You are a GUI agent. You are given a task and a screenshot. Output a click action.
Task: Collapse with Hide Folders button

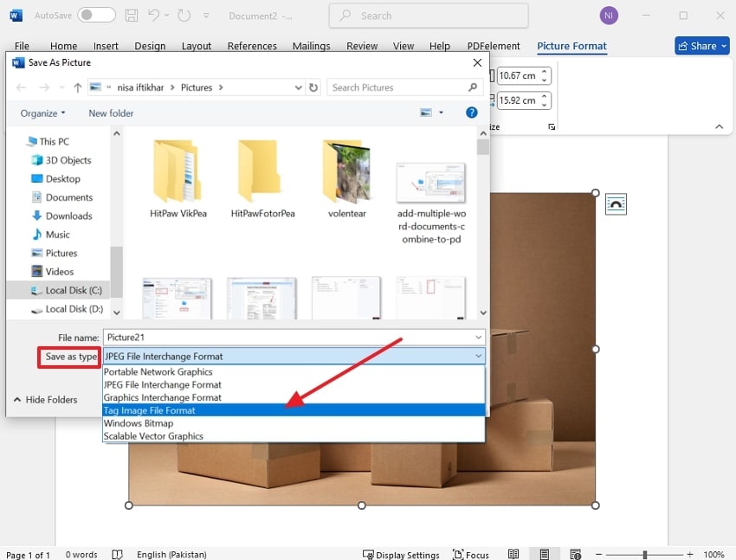pos(46,400)
